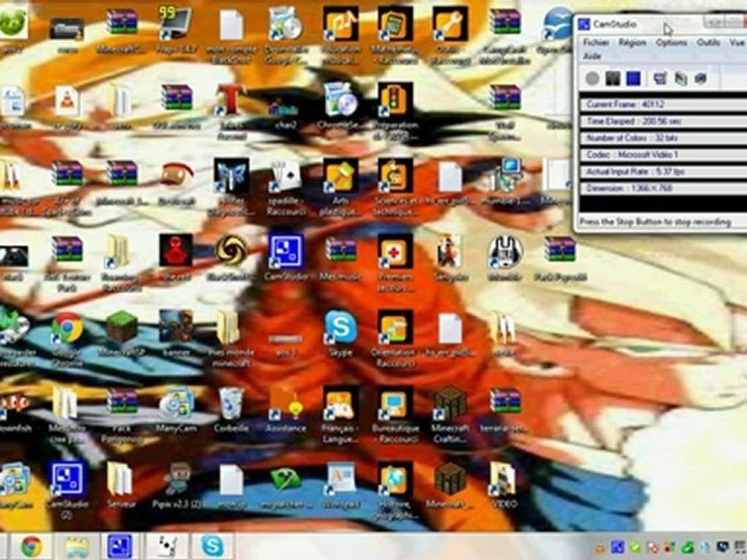Screen dimensions: 747x560
Task: Open the Outils menu in CamStudio
Action: point(708,42)
